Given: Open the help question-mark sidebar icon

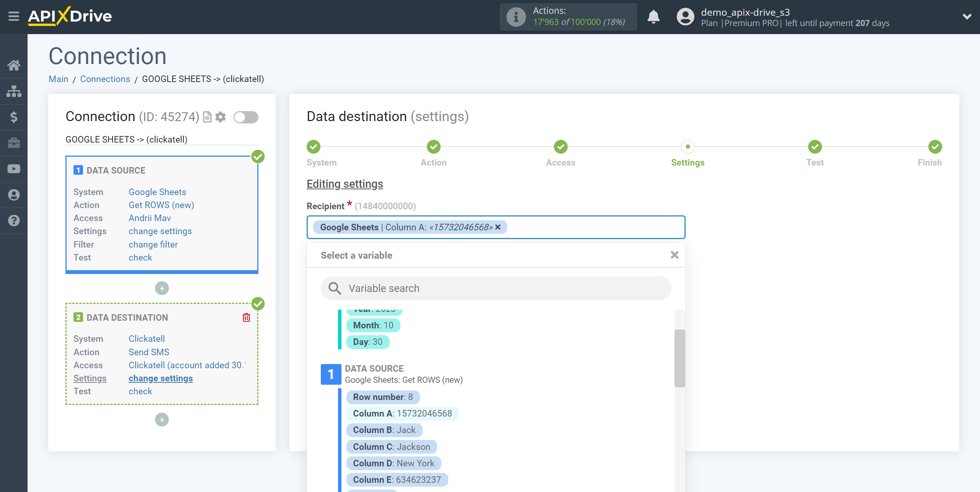Looking at the screenshot, I should (14, 221).
